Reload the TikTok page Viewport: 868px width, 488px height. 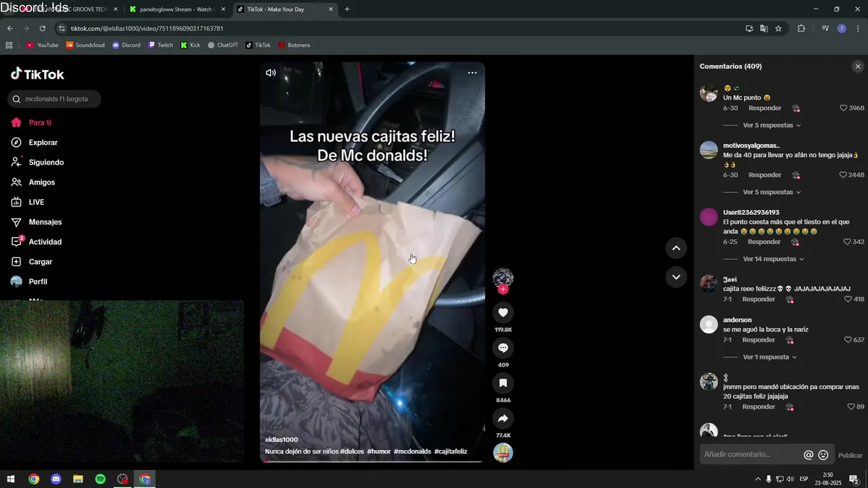(x=42, y=28)
